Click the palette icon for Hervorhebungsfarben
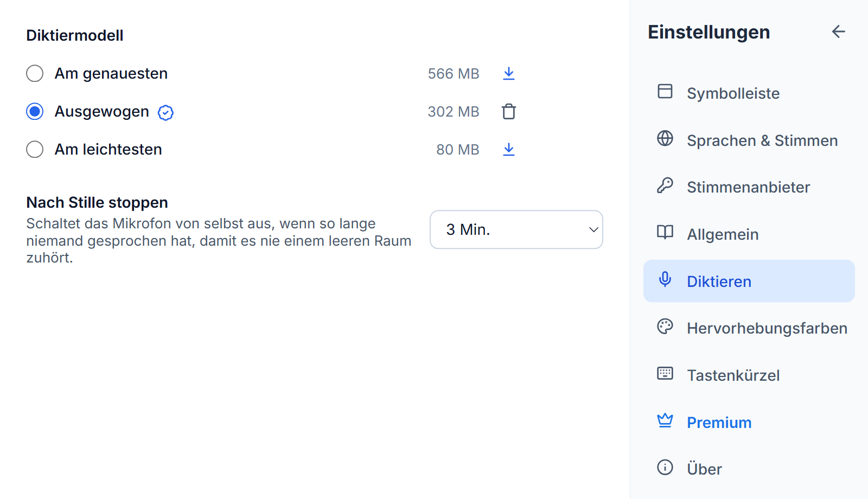This screenshot has height=499, width=868. tap(665, 326)
